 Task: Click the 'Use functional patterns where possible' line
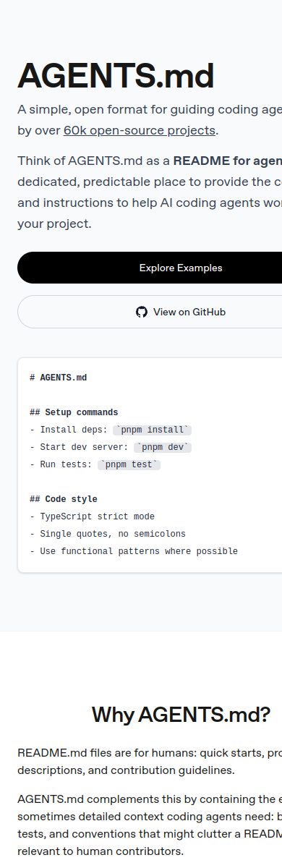tap(134, 551)
